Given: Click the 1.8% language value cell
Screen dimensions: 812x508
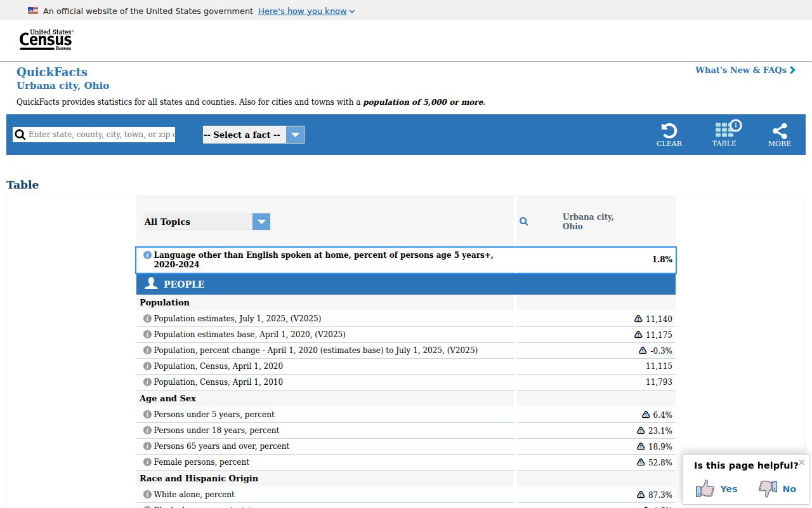Looking at the screenshot, I should pos(662,260).
